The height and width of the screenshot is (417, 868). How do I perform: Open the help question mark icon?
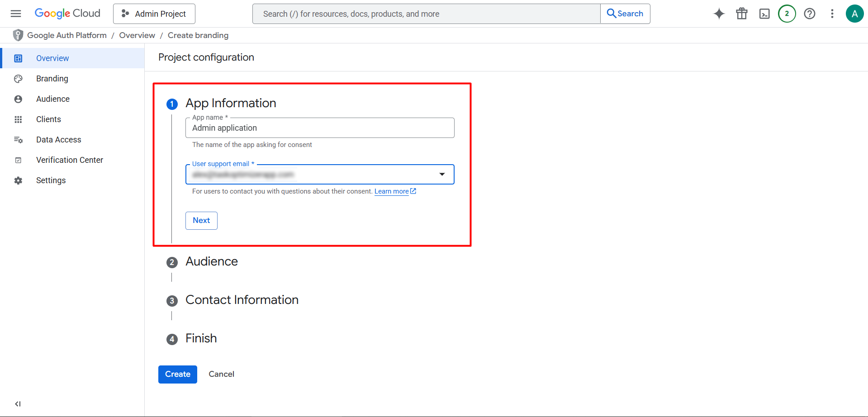[x=810, y=14]
